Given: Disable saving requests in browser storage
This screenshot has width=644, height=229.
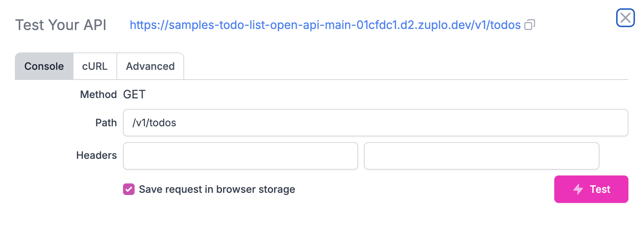Looking at the screenshot, I should tap(128, 189).
